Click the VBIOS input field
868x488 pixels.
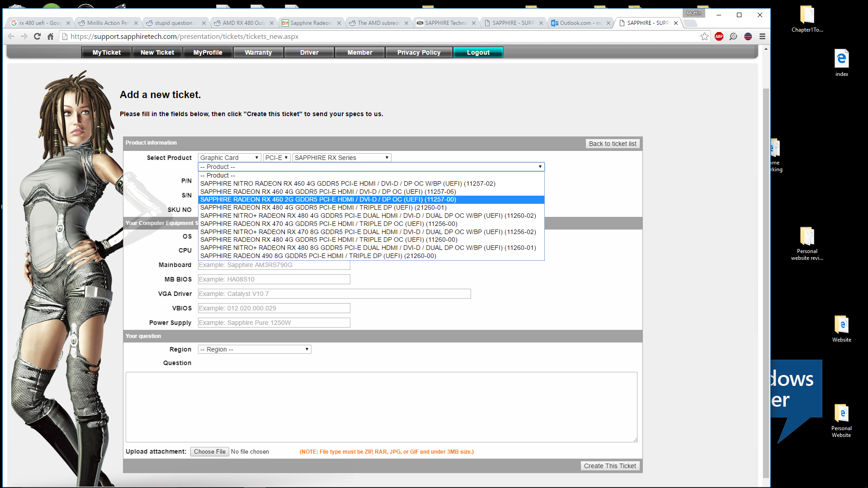pyautogui.click(x=274, y=308)
